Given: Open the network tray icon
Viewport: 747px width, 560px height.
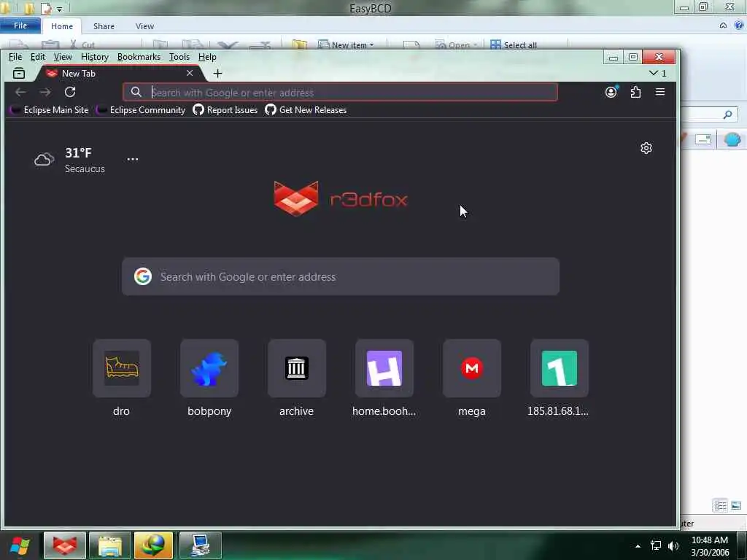Looking at the screenshot, I should [x=656, y=545].
